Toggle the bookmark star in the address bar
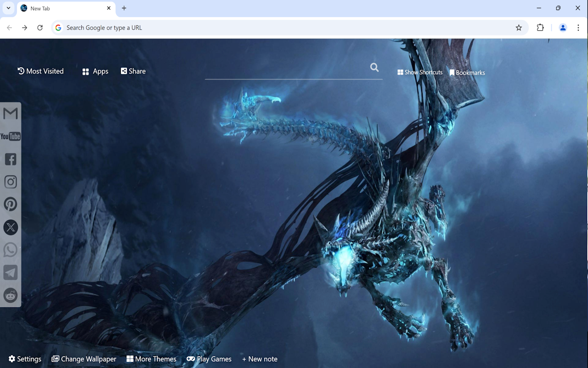The width and height of the screenshot is (588, 368). click(x=519, y=28)
